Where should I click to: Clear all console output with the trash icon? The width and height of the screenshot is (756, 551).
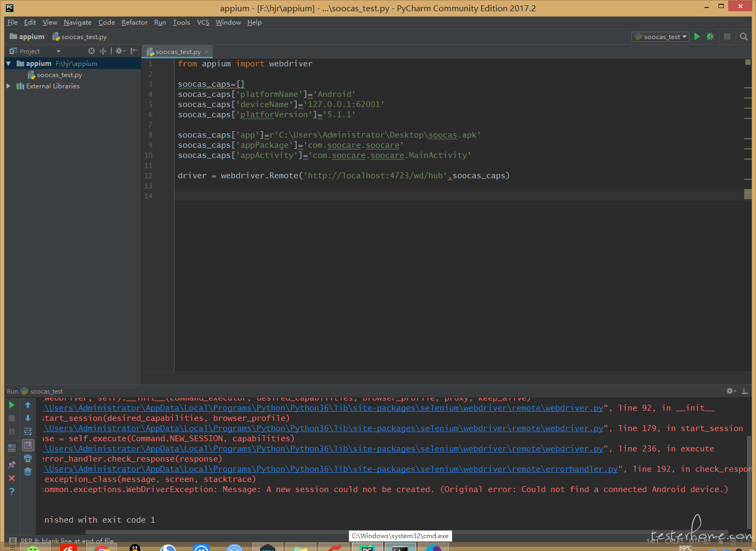coord(28,472)
